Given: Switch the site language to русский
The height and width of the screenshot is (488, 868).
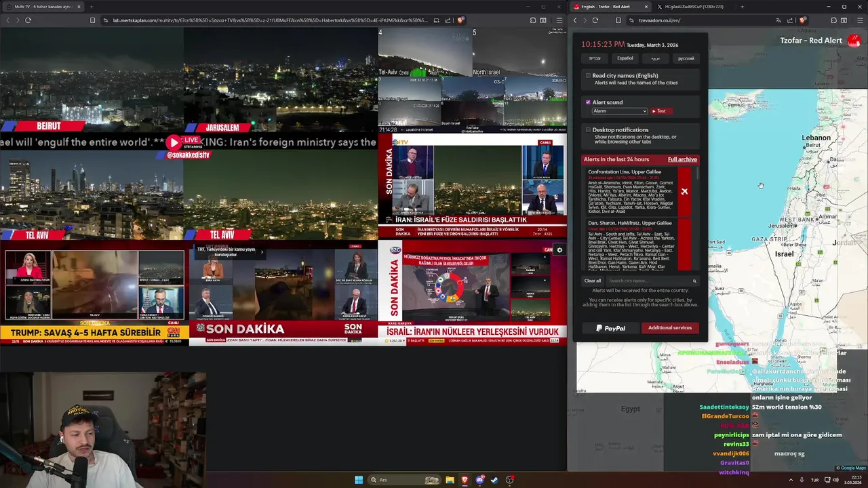Looking at the screenshot, I should (686, 58).
